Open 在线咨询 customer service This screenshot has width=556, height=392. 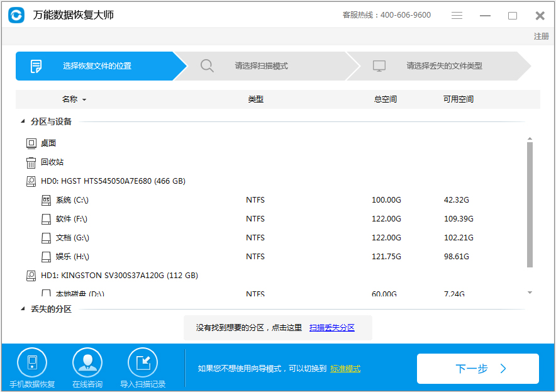click(x=87, y=362)
